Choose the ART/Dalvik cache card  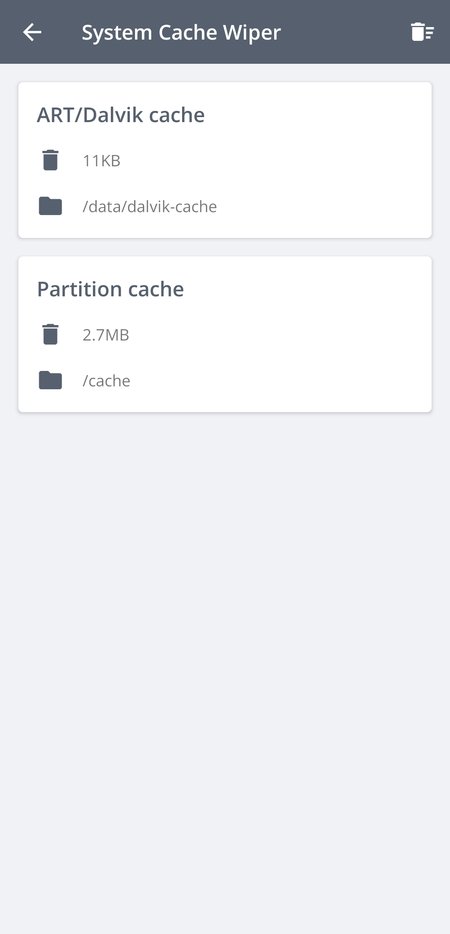tap(225, 160)
